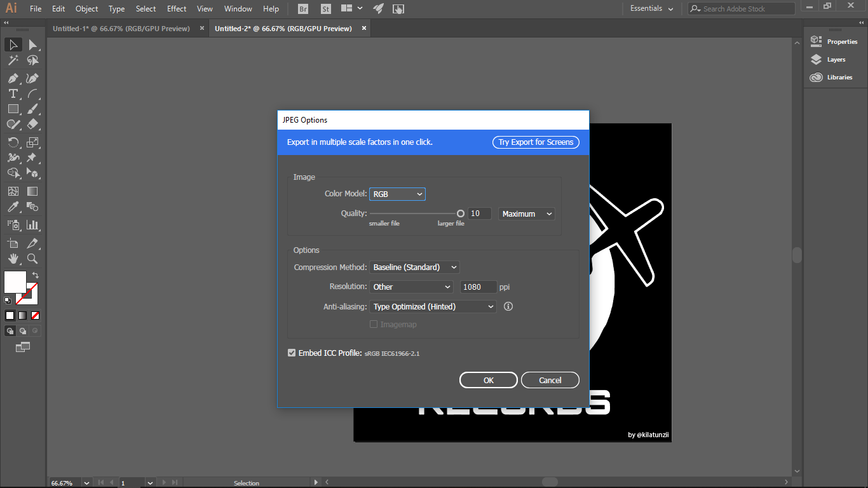Select the Artboard tool

(x=13, y=243)
